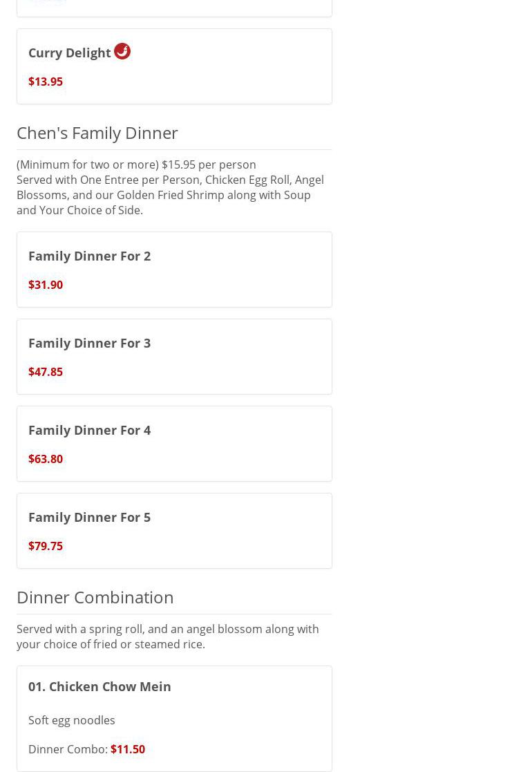Click the Dinner Combination section heading
The image size is (532, 772).
tap(95, 597)
